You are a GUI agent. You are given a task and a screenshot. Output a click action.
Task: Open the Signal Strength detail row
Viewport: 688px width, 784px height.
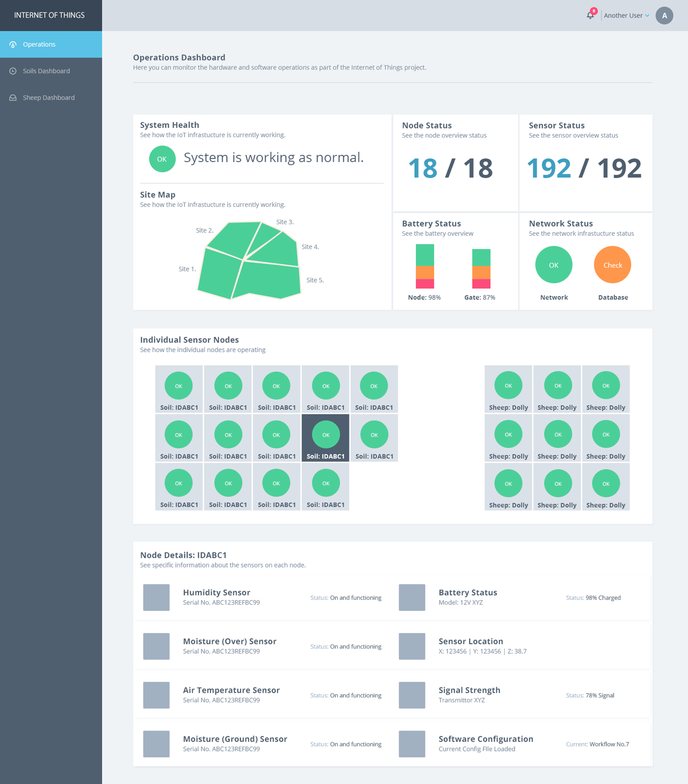(524, 695)
